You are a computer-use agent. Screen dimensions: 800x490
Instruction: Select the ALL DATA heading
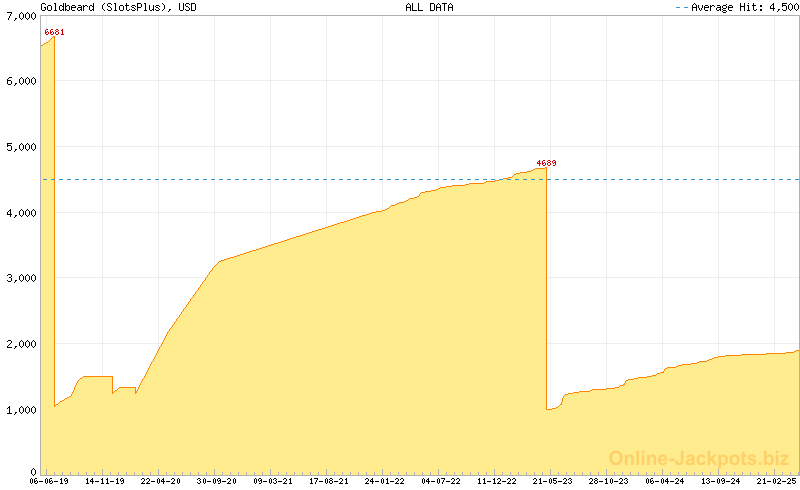click(429, 7)
